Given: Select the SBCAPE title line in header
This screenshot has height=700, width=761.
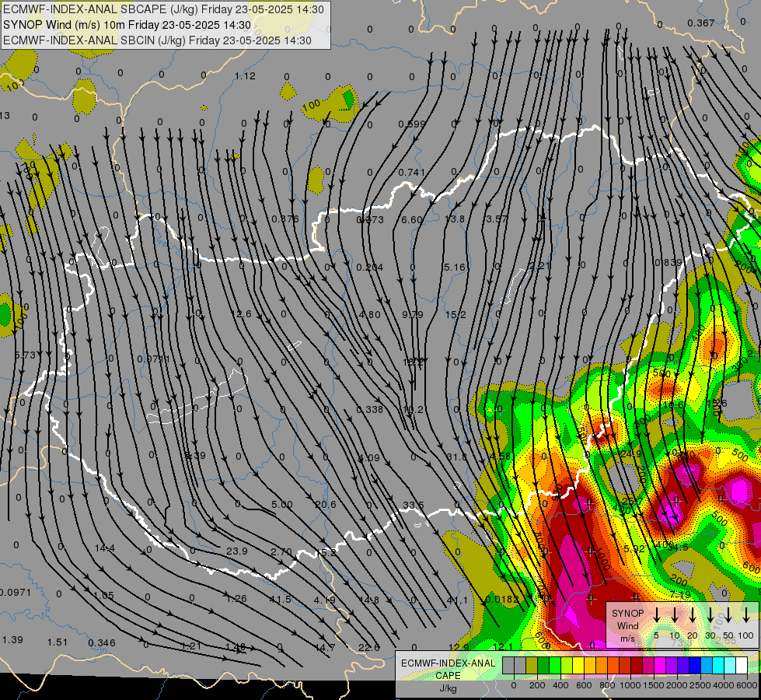Looking at the screenshot, I should [163, 9].
